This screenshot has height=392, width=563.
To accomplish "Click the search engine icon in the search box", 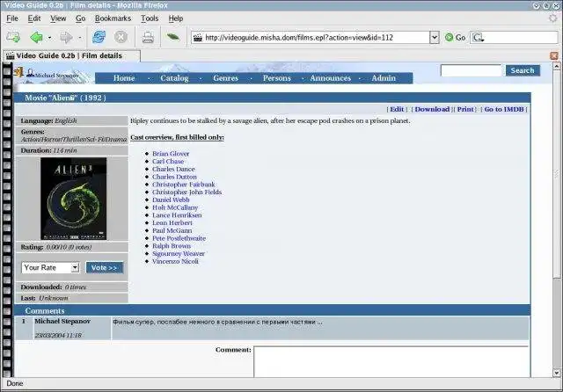I will pos(478,37).
